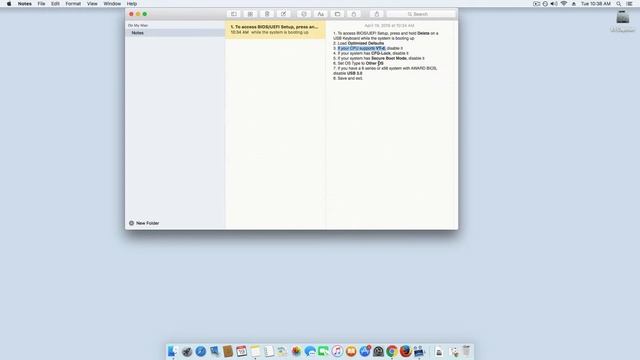Open the Aa text format menu
The height and width of the screenshot is (360, 640).
pos(320,14)
